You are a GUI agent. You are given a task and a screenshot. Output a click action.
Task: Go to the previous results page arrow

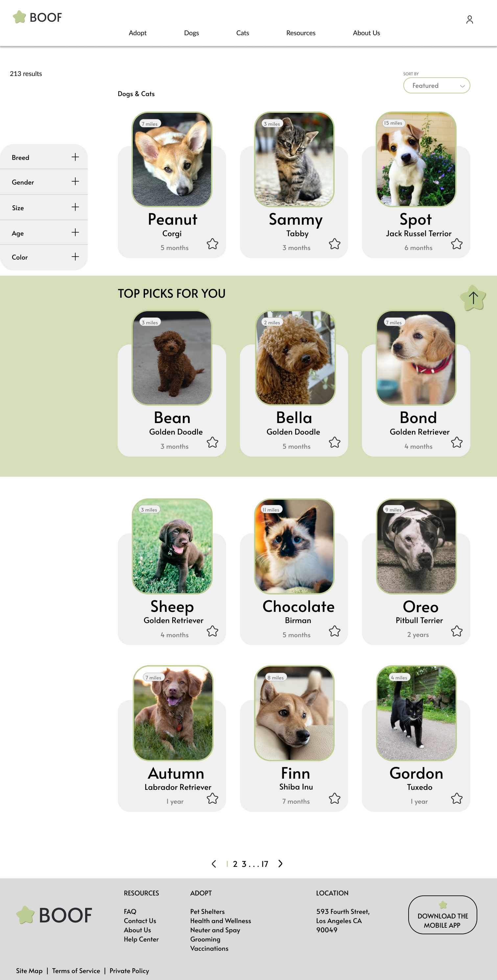coord(214,864)
